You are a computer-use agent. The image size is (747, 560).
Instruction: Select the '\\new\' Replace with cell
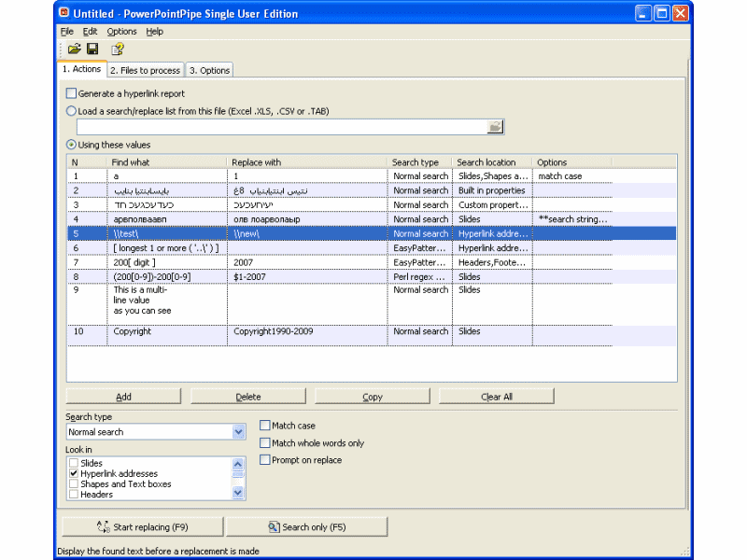pyautogui.click(x=308, y=233)
